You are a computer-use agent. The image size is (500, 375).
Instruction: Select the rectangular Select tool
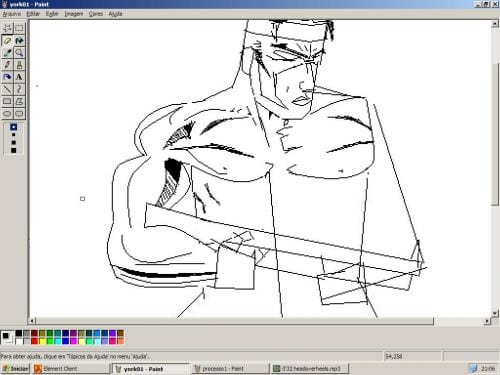[x=19, y=28]
